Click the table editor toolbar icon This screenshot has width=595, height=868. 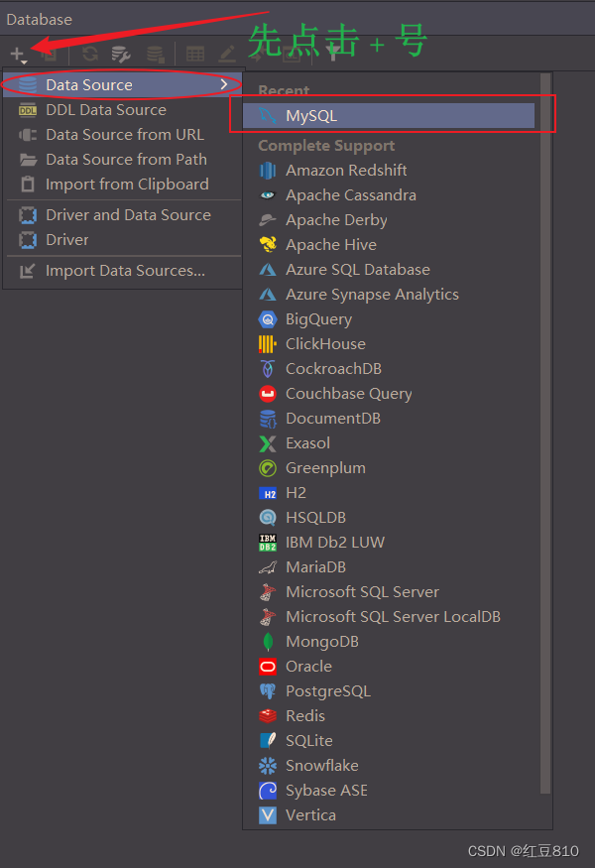[194, 54]
